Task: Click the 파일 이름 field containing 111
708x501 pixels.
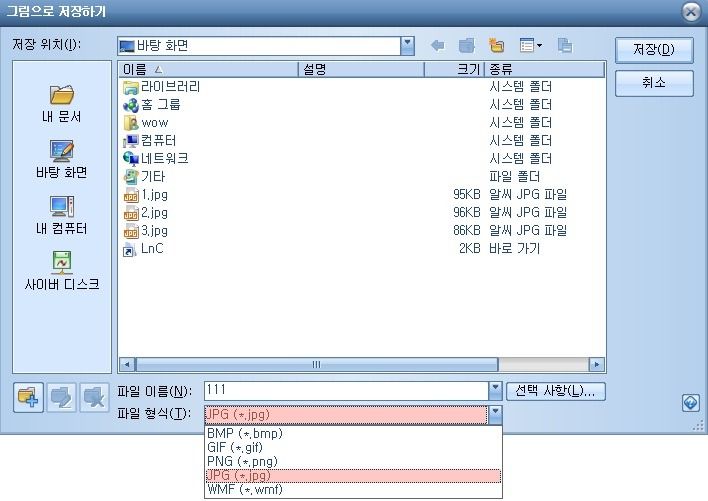Action: click(x=346, y=390)
